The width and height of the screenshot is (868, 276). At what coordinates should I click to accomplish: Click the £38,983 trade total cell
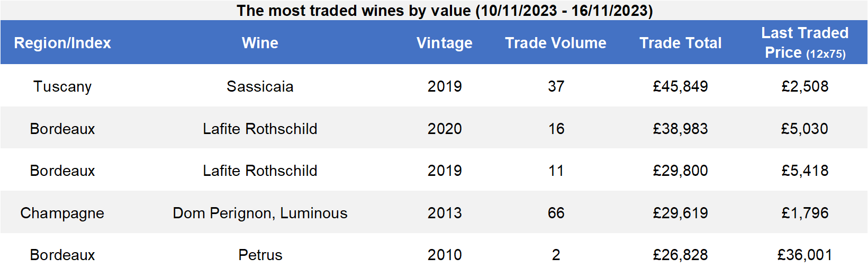681,129
